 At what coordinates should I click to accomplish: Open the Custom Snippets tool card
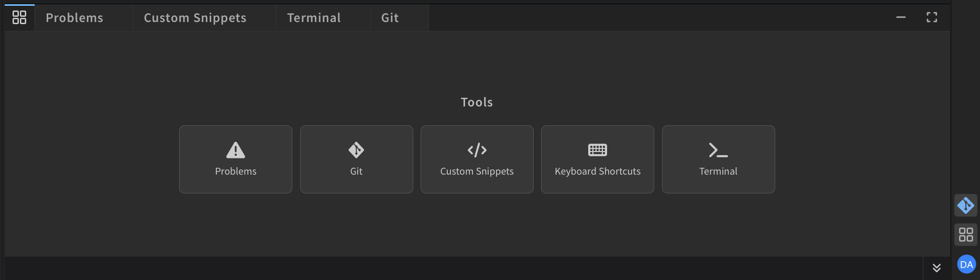coord(477,159)
